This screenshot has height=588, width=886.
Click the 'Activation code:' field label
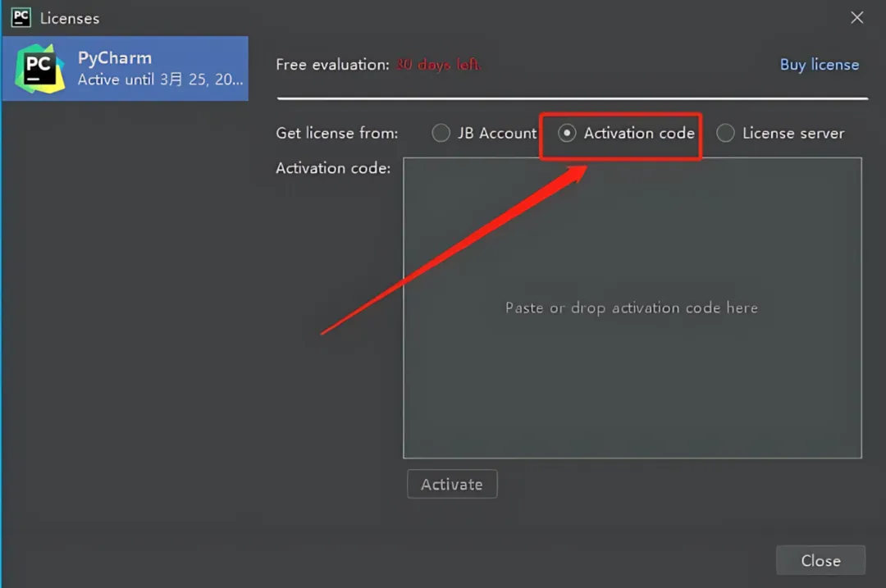pos(333,168)
